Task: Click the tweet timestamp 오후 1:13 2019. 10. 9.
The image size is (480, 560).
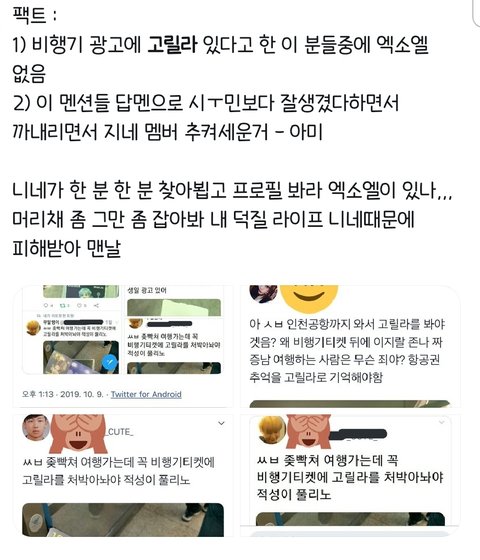Action: coord(62,394)
